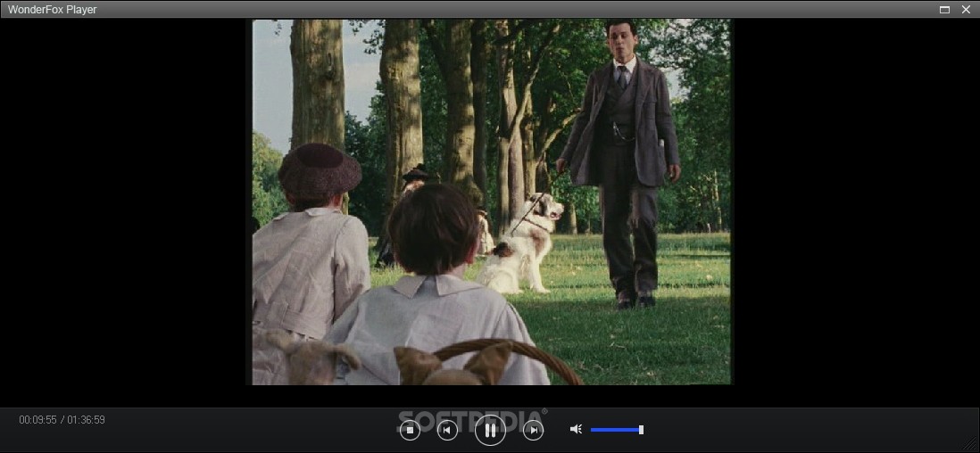The width and height of the screenshot is (980, 453).
Task: Skip to the previous track
Action: (447, 430)
